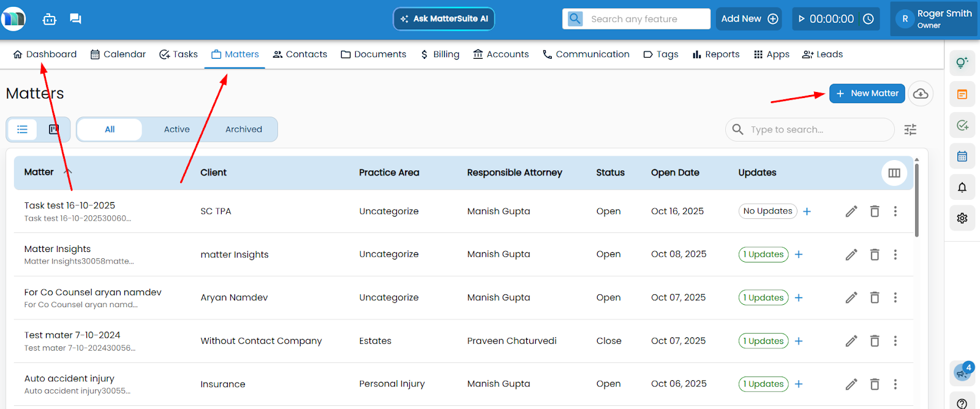Filter matters by Active status
Viewport: 980px width, 409px height.
pos(176,129)
